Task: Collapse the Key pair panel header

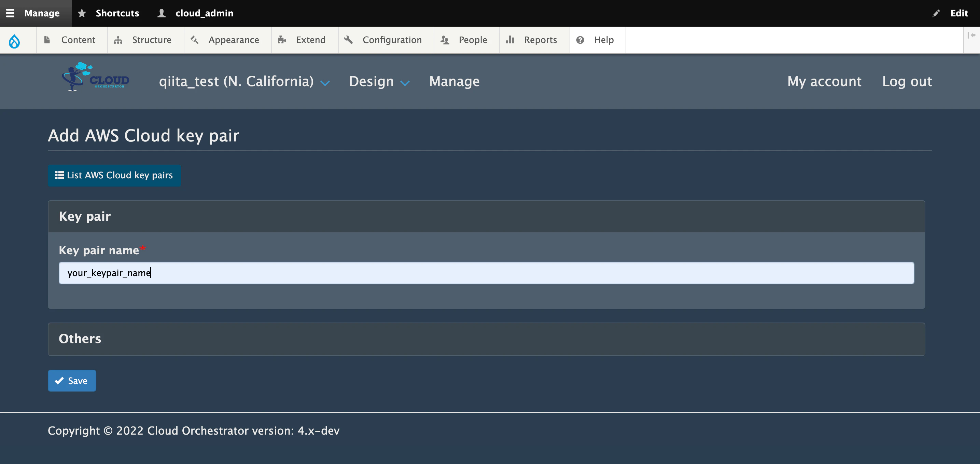Action: coord(486,217)
